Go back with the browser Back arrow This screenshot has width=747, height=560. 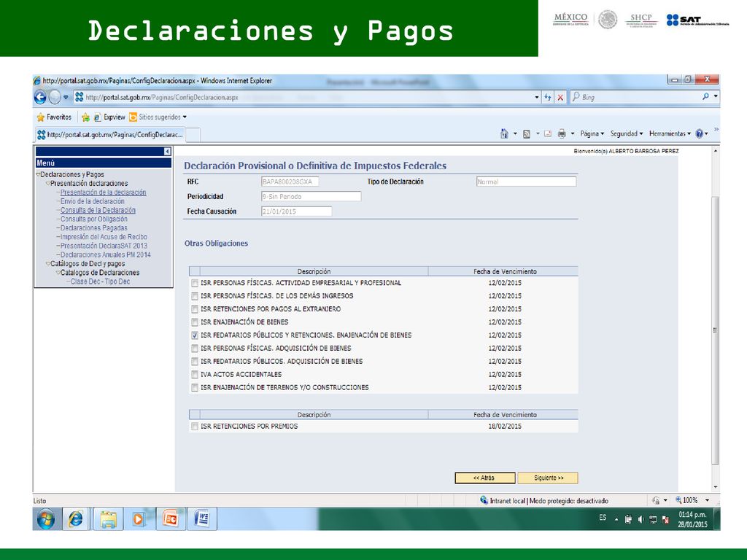[x=40, y=98]
